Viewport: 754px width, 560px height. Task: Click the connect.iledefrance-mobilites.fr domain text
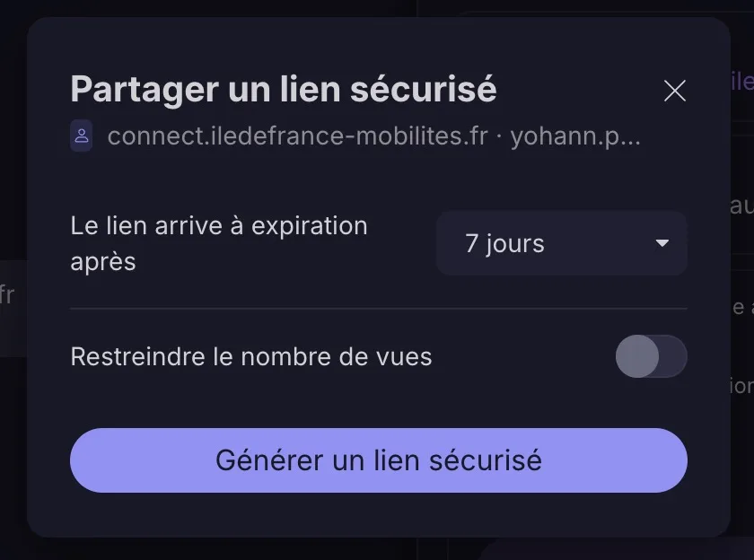pyautogui.click(x=297, y=136)
